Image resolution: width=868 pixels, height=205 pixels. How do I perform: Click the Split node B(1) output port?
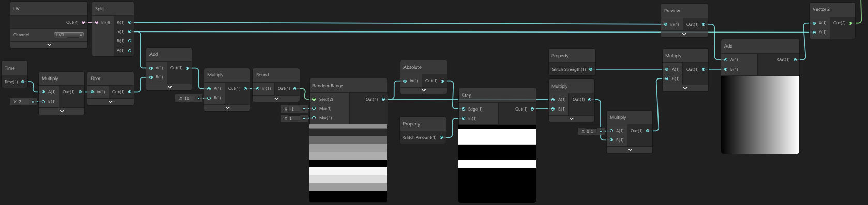point(130,41)
